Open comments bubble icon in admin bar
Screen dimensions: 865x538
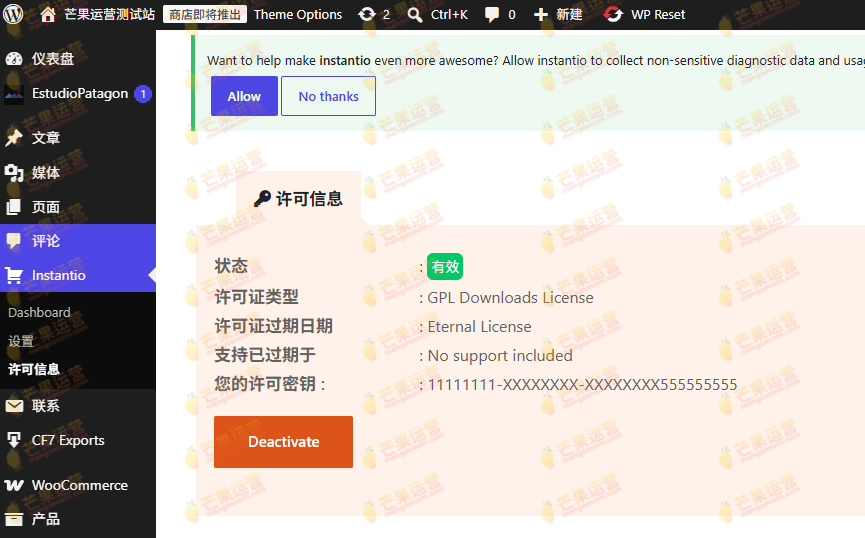pos(491,15)
